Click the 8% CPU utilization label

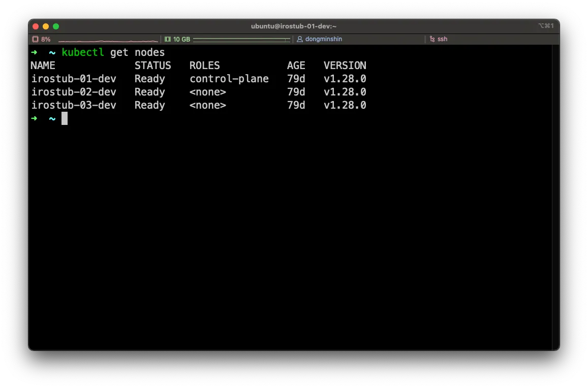click(46, 39)
